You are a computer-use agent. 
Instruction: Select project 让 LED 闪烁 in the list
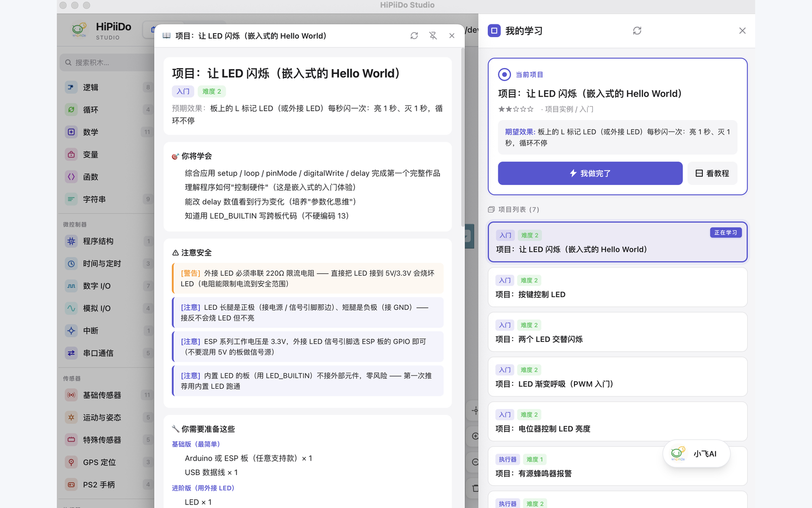tap(618, 242)
